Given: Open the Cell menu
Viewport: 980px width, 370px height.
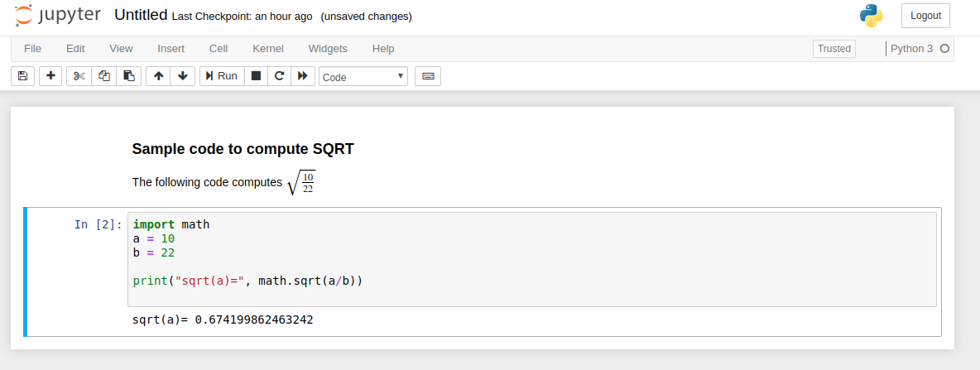Looking at the screenshot, I should tap(219, 49).
